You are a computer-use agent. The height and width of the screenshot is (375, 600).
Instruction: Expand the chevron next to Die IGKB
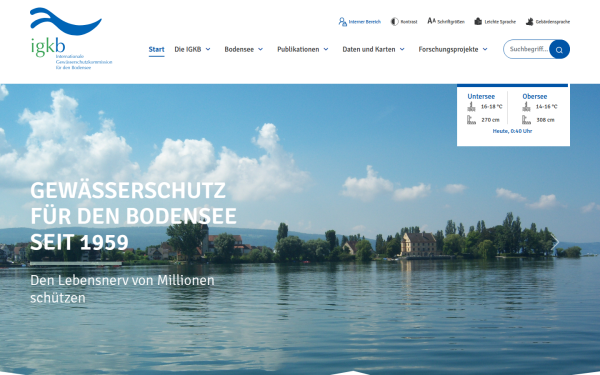pos(208,49)
